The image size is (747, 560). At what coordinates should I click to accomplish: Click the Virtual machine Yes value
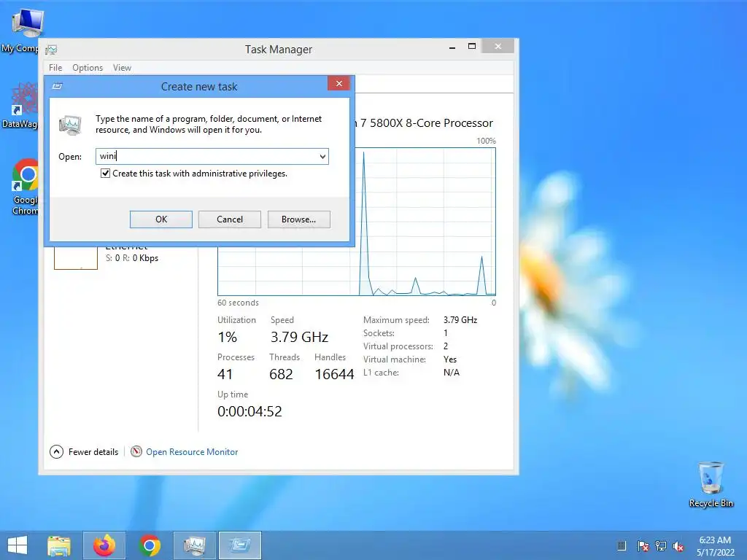449,359
